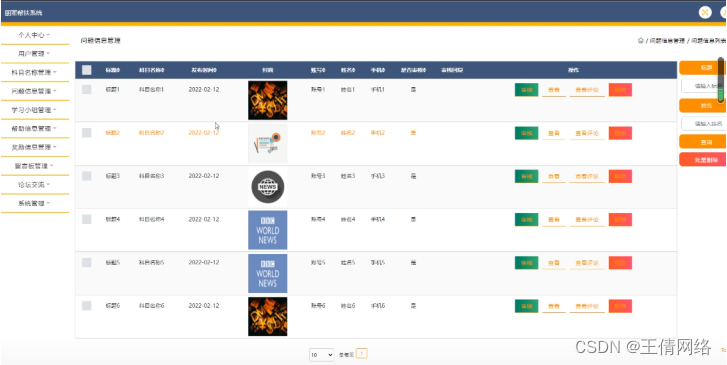
Task: Open the BBC World News cover of 标题4
Action: [268, 230]
